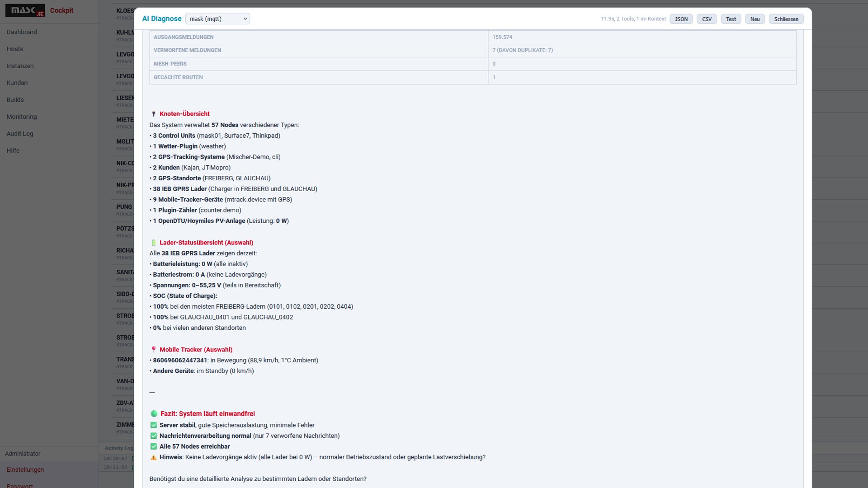Image resolution: width=868 pixels, height=488 pixels.
Task: Open Einstellungen in the sidebar
Action: [25, 469]
